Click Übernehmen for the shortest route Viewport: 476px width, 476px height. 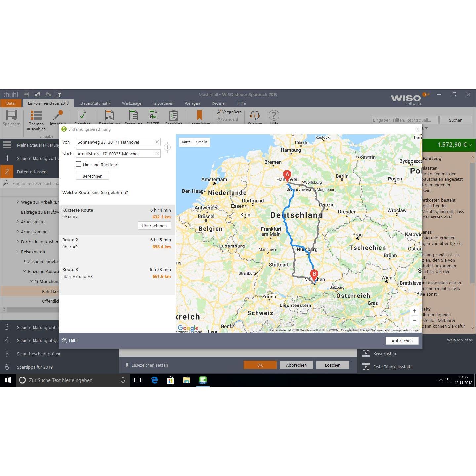154,226
